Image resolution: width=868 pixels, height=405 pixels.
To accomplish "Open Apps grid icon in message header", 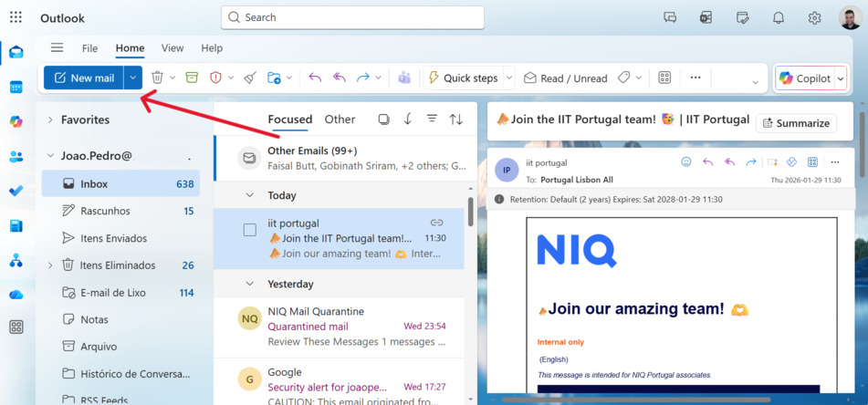I will (x=812, y=162).
